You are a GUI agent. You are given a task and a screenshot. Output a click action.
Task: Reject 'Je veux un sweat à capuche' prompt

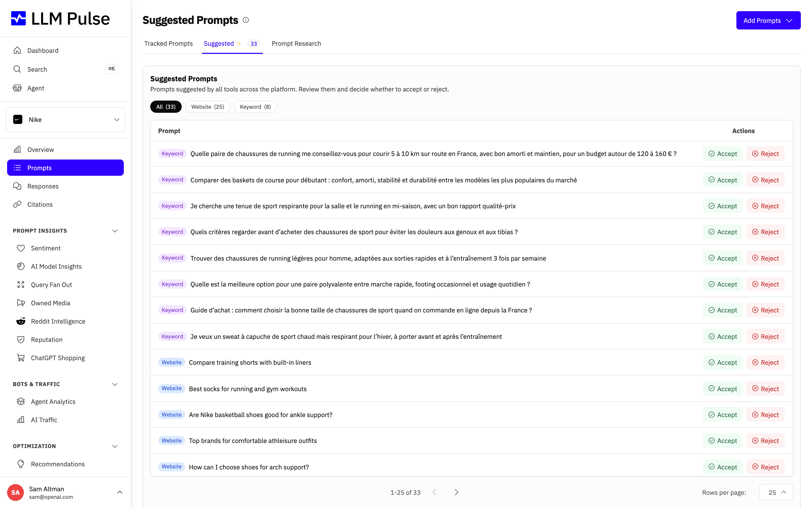coord(765,336)
